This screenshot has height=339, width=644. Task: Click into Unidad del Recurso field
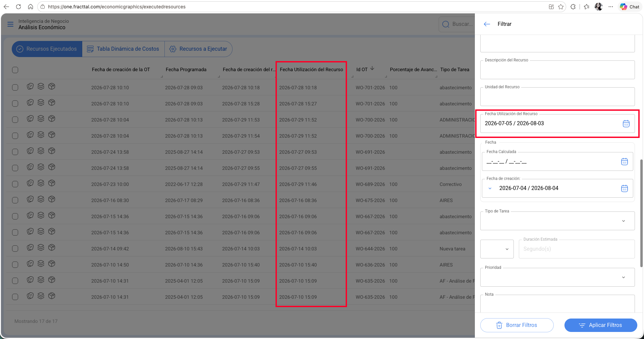tap(557, 97)
